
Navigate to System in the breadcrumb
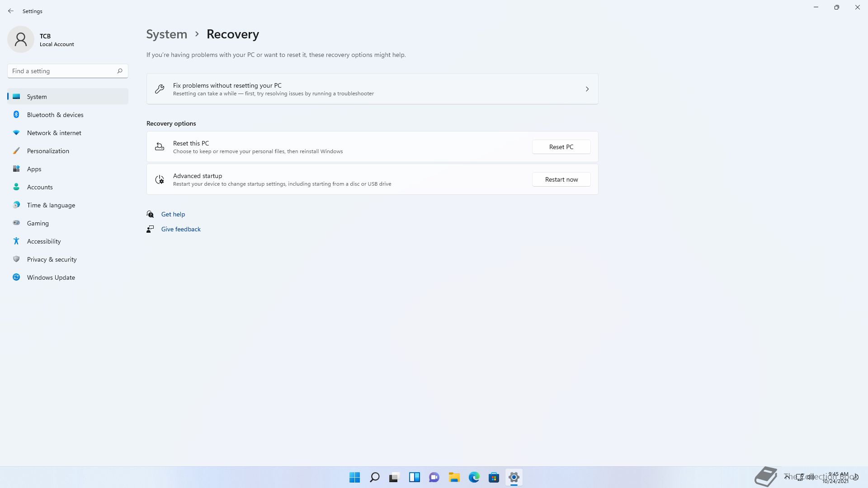[x=166, y=34]
